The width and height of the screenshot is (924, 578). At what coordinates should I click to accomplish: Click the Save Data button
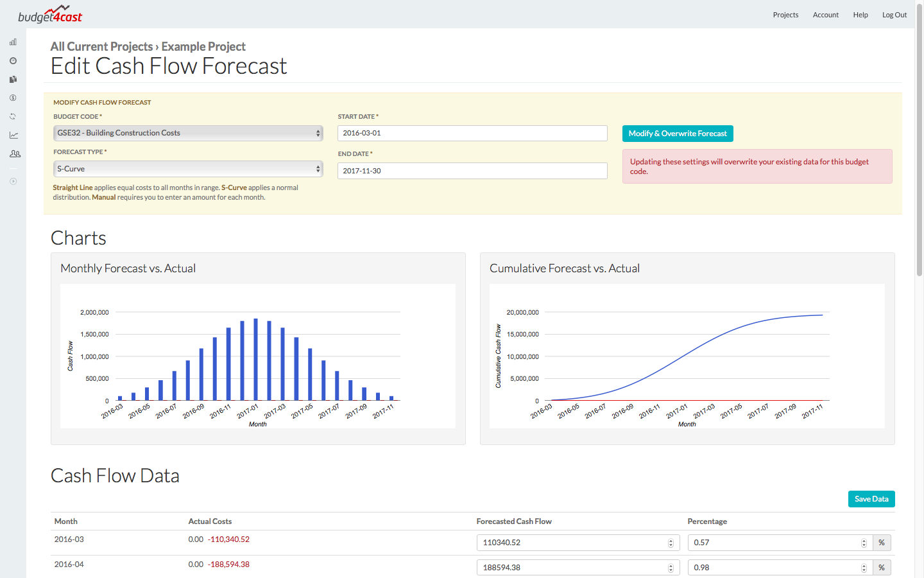pos(871,498)
